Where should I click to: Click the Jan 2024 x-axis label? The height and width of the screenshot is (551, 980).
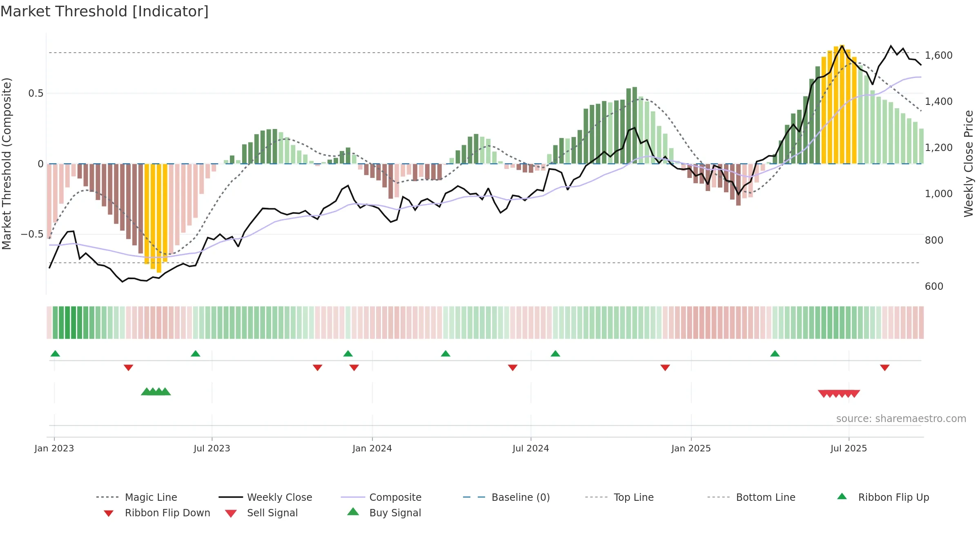coord(372,449)
